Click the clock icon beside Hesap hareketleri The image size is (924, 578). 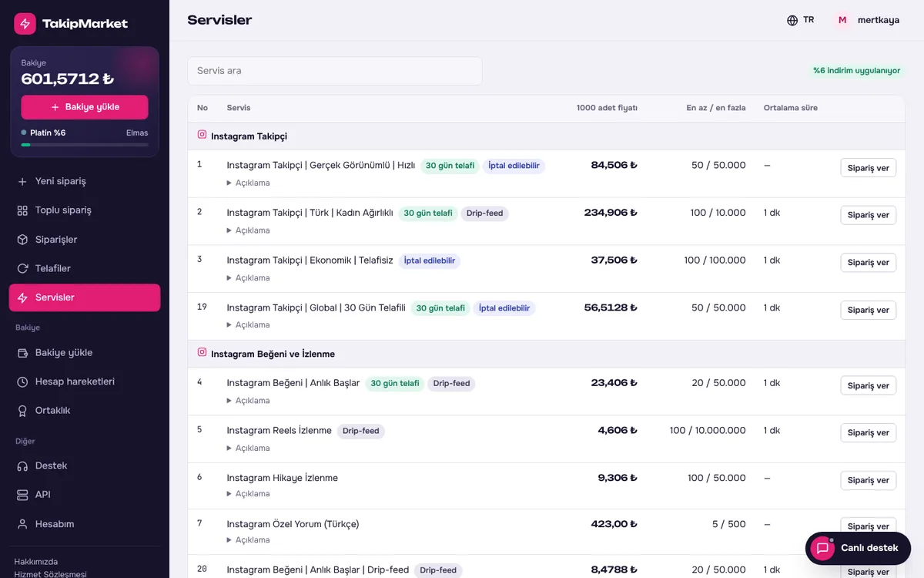coord(22,381)
